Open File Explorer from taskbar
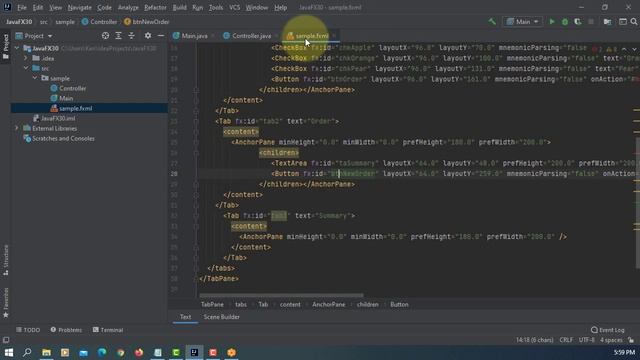640x360 pixels. (47, 352)
